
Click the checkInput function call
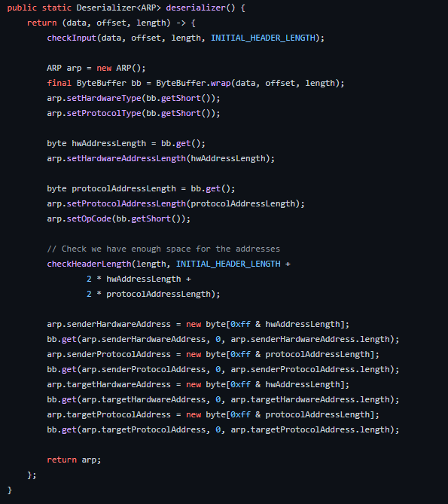pyautogui.click(x=72, y=38)
